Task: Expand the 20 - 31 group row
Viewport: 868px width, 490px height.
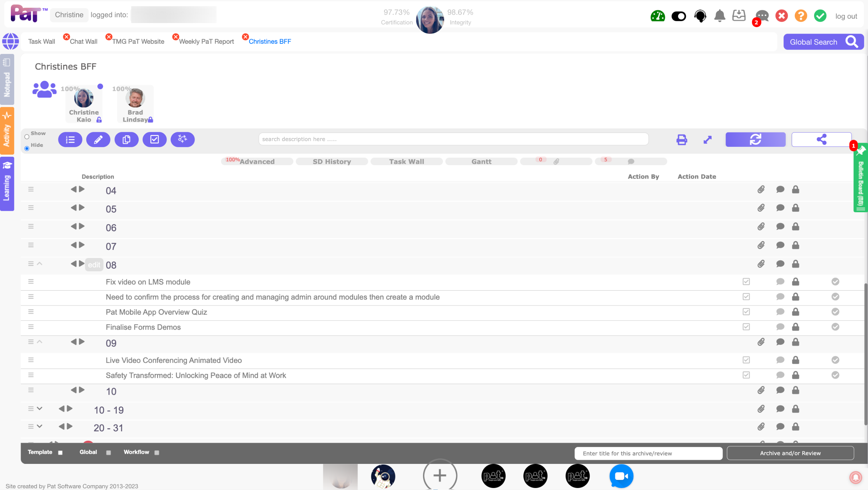Action: click(40, 427)
